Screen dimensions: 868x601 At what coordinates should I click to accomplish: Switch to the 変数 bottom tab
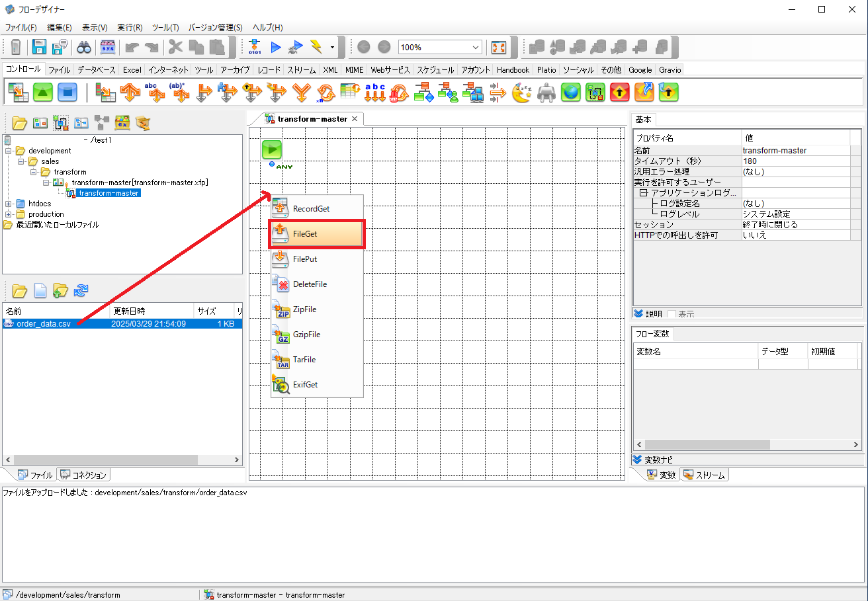click(662, 475)
